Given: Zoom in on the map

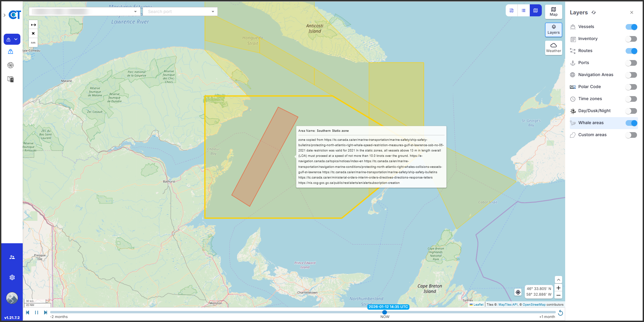Looking at the screenshot, I should 558,288.
